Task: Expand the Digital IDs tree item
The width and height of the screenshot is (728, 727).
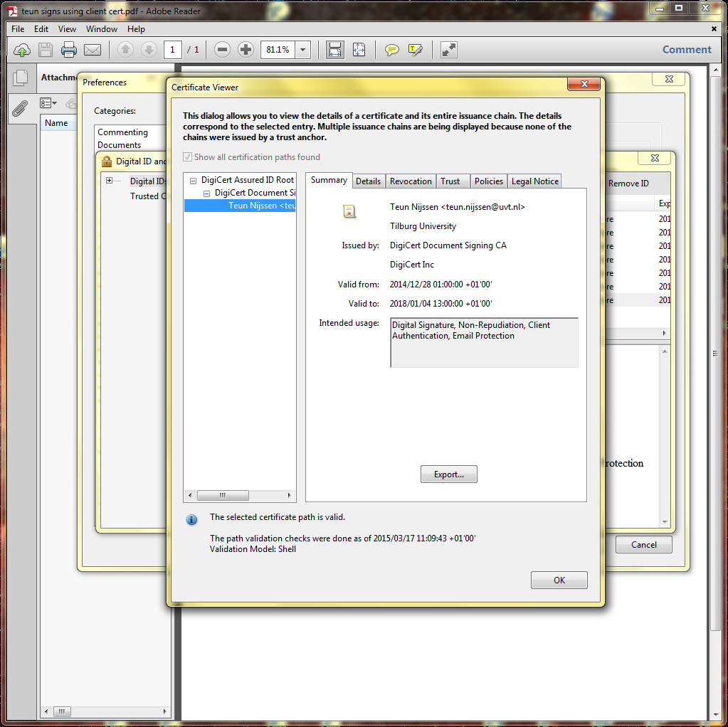Action: pos(109,181)
